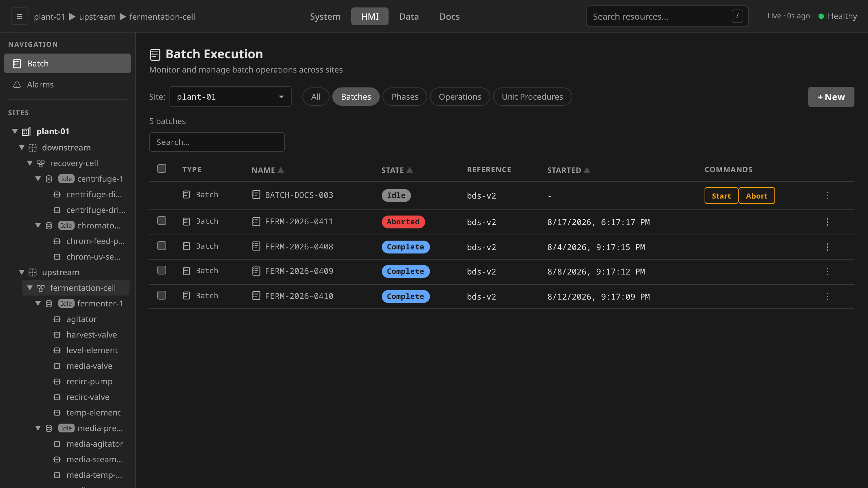
Task: Check the FERM-2026-0410 row checkbox
Action: point(162,295)
